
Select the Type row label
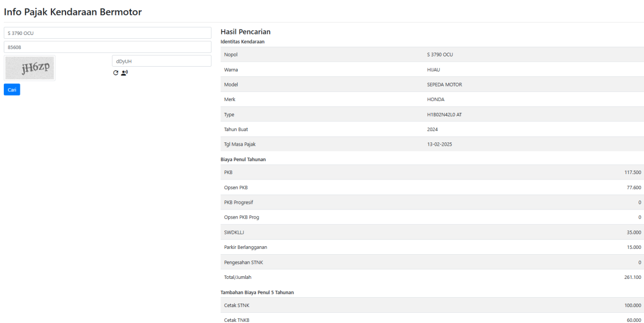(x=229, y=114)
